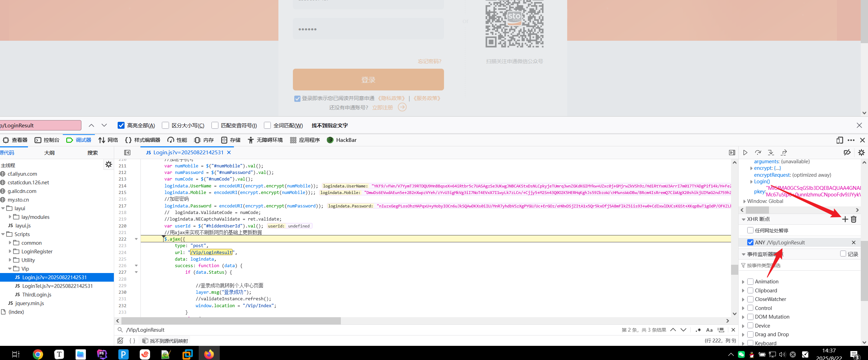
Task: Switch to the 控制台 tab
Action: [47, 140]
